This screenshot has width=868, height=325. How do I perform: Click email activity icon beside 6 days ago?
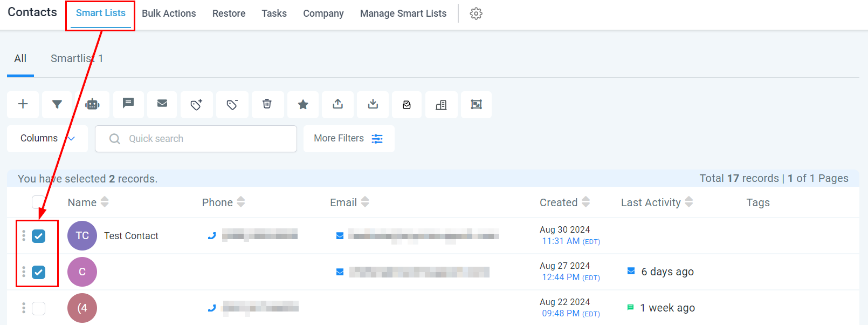click(x=631, y=271)
